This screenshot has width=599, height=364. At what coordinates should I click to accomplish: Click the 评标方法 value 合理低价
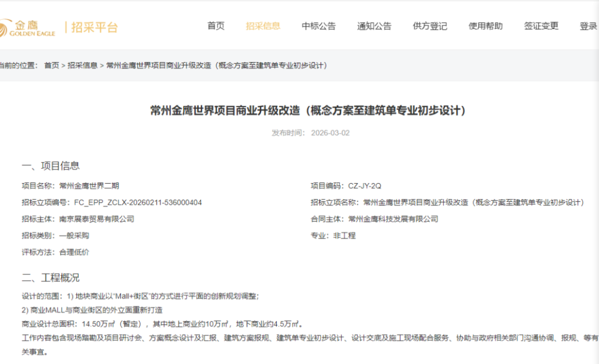74,252
